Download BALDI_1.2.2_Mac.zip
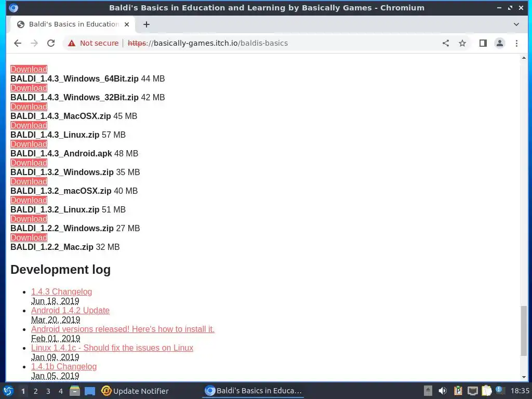Viewport: 532px width, 399px height. point(29,237)
